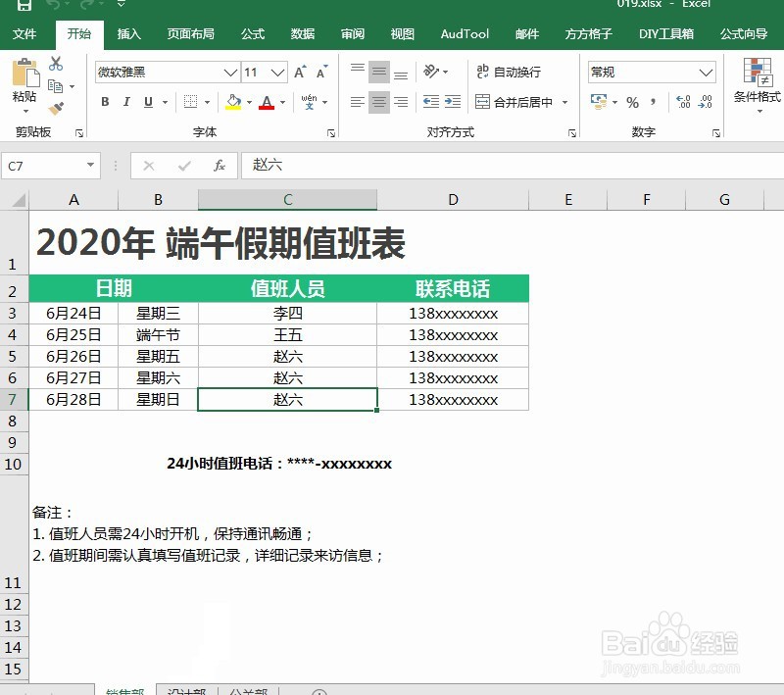Click the increase indent icon

(451, 101)
